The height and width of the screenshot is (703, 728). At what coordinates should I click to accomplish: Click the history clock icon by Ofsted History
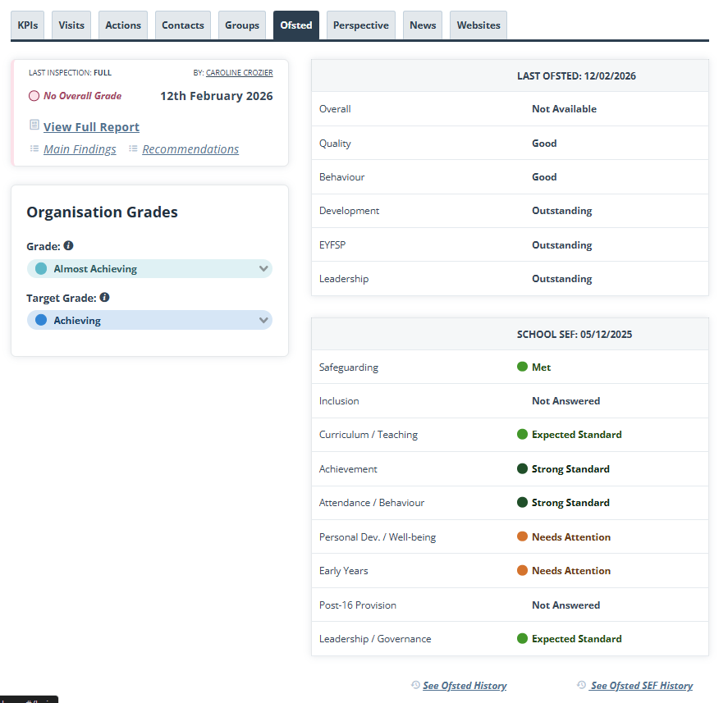pyautogui.click(x=415, y=685)
